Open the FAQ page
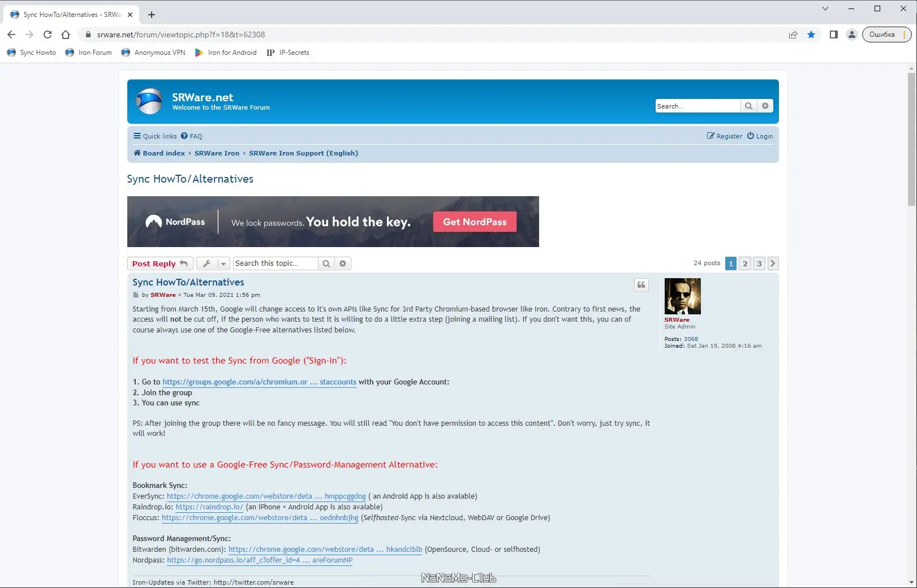 click(192, 136)
